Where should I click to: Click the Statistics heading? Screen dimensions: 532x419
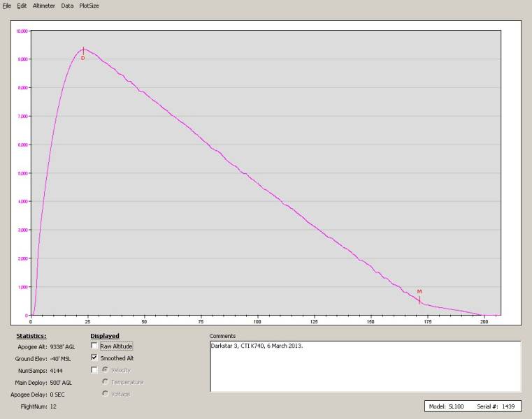click(x=31, y=336)
